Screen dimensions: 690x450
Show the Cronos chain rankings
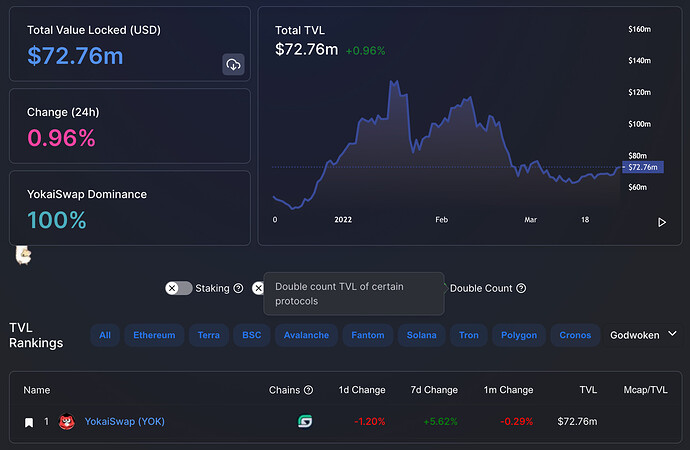point(575,335)
